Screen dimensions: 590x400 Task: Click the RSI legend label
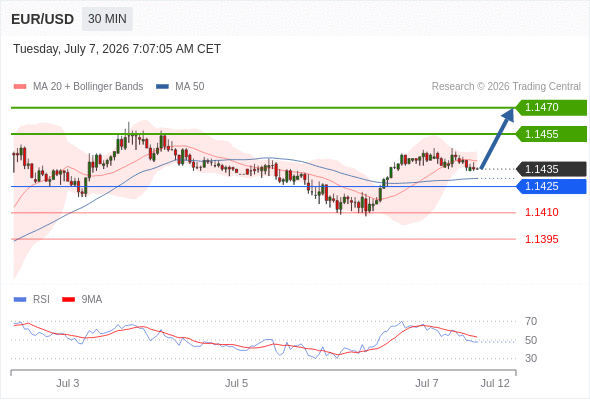click(x=41, y=300)
